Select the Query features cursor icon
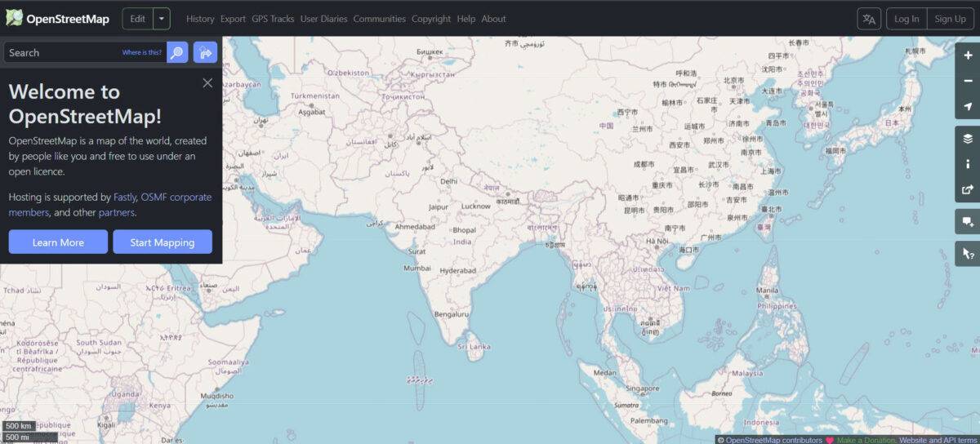The width and height of the screenshot is (980, 444). click(x=968, y=254)
